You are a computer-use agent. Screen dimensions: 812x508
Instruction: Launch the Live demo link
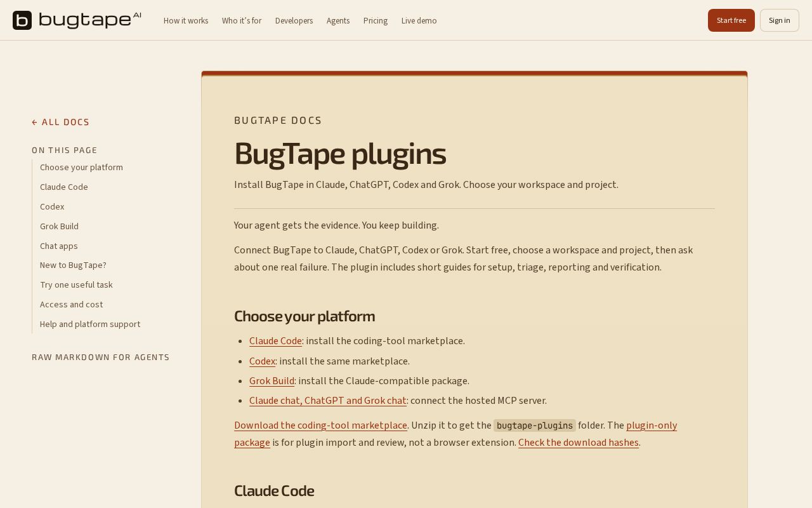click(x=419, y=20)
